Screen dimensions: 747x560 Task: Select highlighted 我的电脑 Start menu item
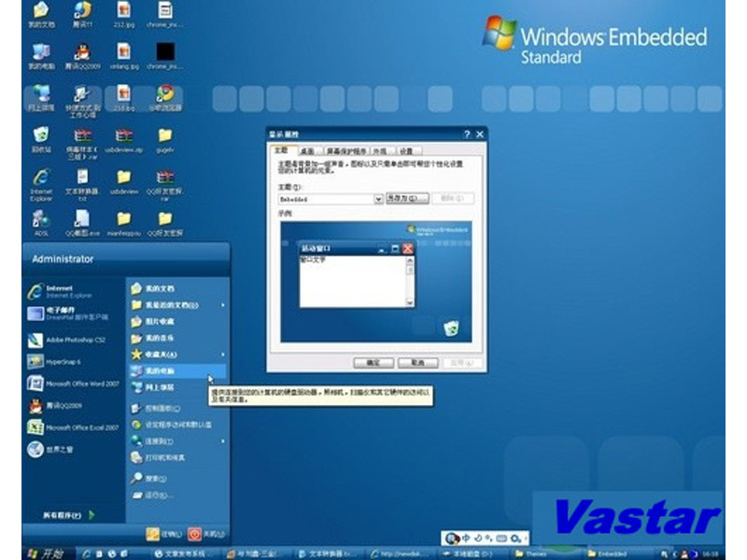tap(177, 371)
